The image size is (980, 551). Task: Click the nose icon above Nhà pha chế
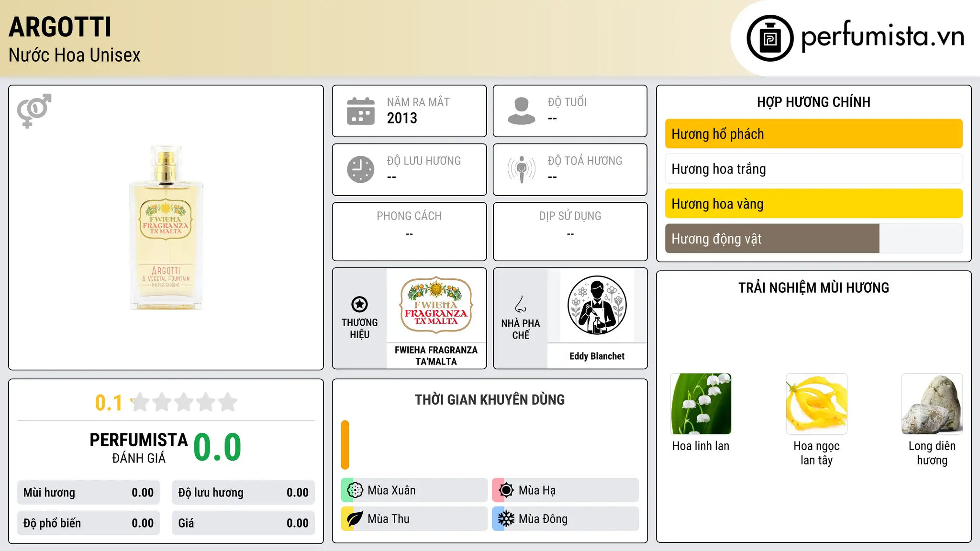[x=521, y=304]
